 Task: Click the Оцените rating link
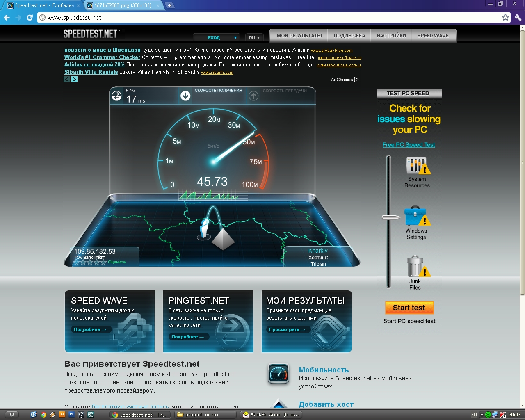(117, 262)
